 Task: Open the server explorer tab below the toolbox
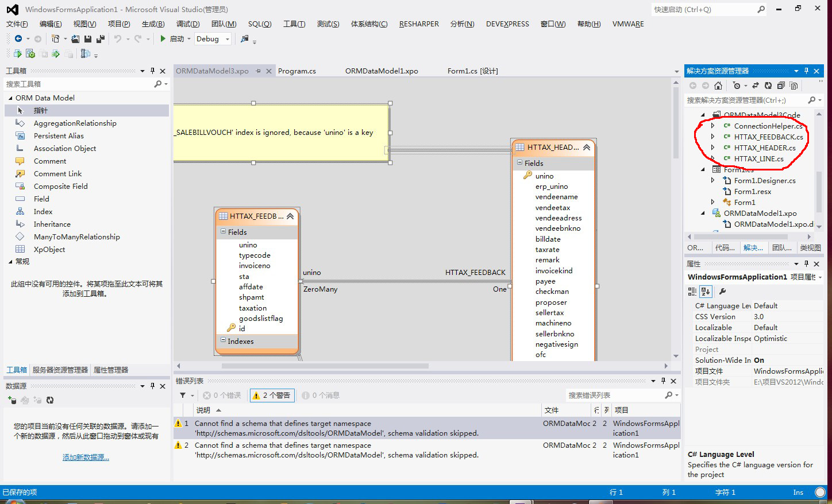[60, 370]
